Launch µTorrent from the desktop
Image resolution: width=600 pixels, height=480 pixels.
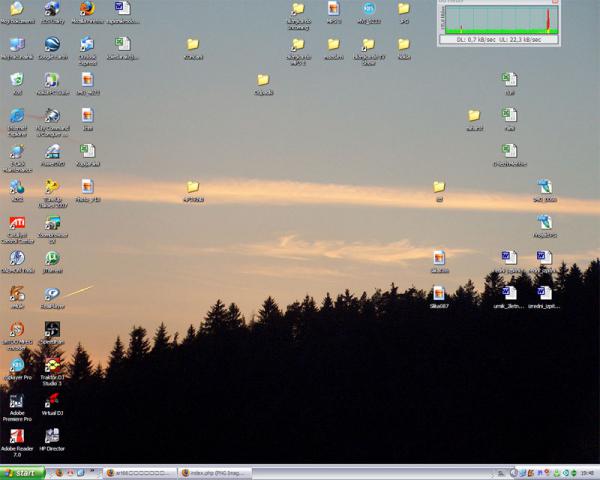click(52, 259)
